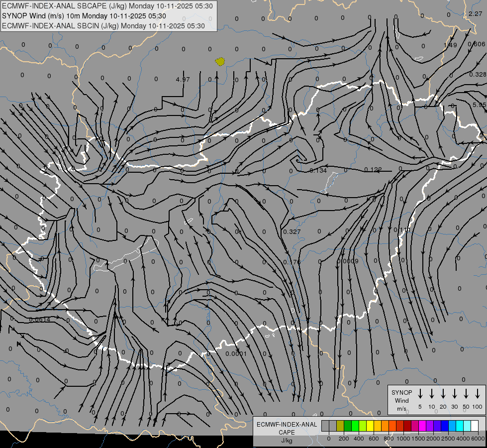Viewport: 487px width, 448px height.
Task: Select the red-orange swatch after 800 tick
Action: click(392, 426)
